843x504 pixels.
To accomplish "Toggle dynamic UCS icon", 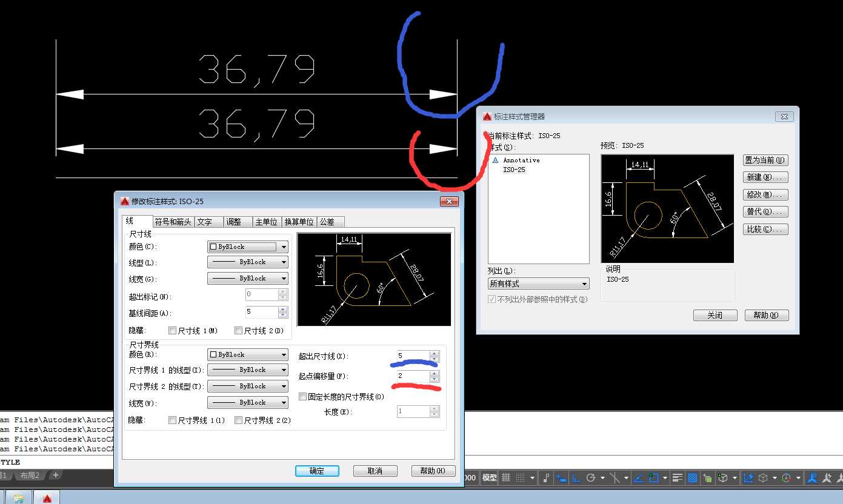I will (748, 477).
